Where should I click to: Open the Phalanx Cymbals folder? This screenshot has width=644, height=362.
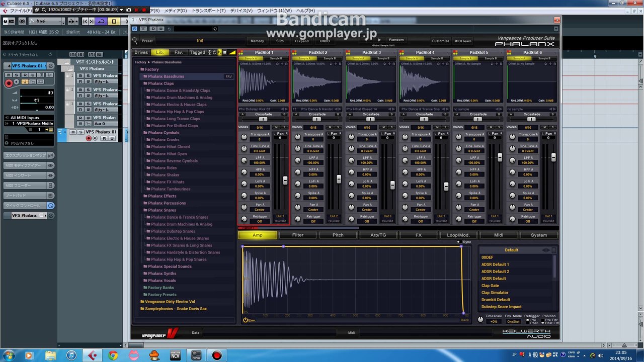pos(163,133)
